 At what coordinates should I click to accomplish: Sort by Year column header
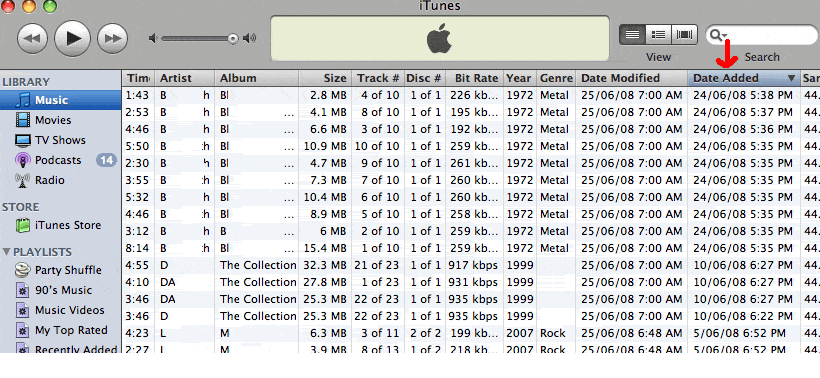(519, 78)
